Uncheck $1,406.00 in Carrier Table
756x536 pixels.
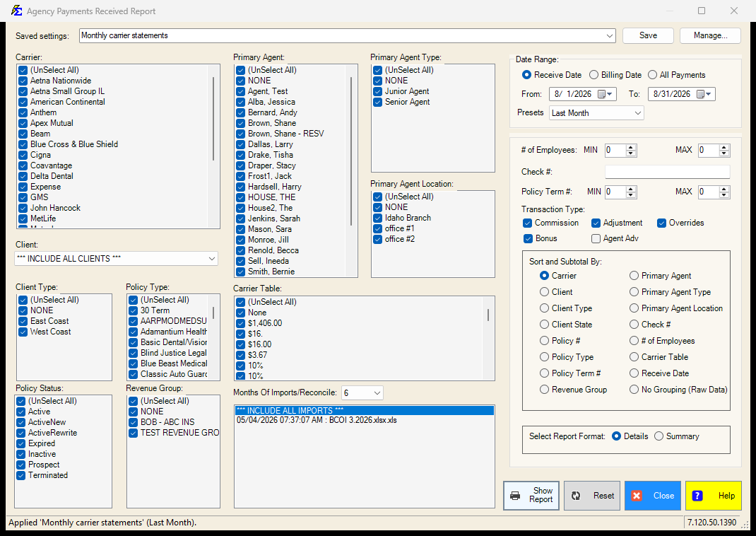coord(241,323)
